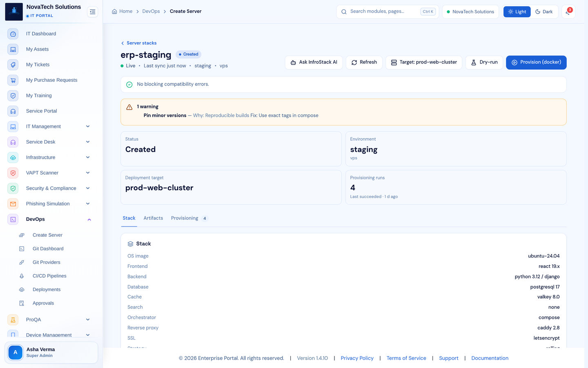Ask InfroStack AI
The image size is (588, 368).
coord(314,63)
